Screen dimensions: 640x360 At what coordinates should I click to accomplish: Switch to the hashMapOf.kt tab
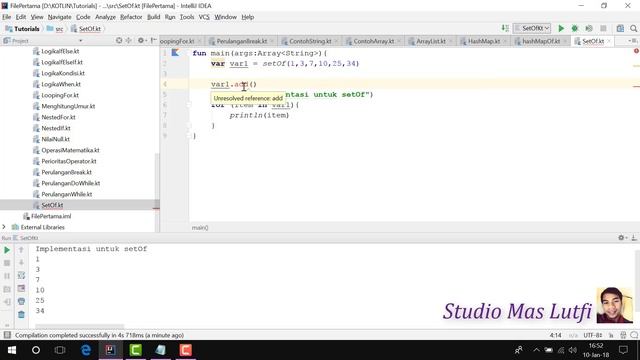[541, 41]
